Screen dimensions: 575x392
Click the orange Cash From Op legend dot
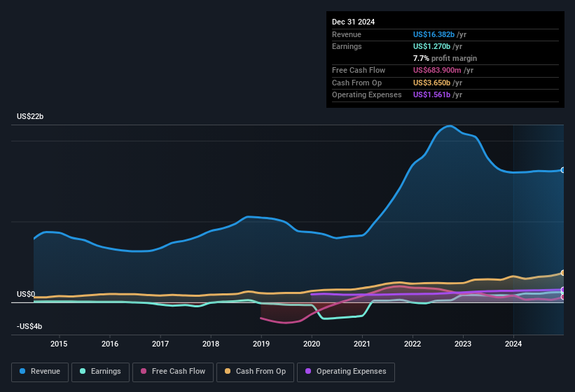pyautogui.click(x=228, y=371)
